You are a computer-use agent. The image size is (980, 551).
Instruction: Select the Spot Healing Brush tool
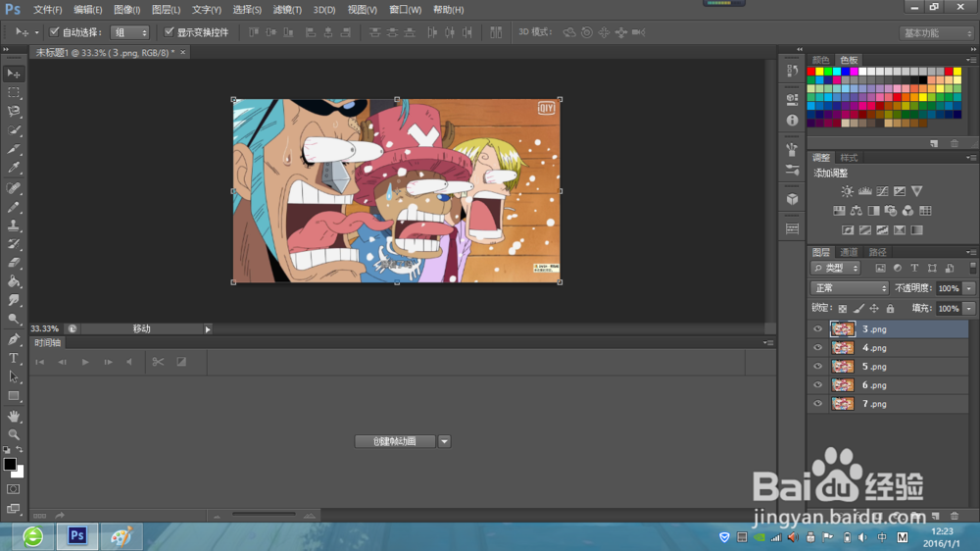point(14,187)
